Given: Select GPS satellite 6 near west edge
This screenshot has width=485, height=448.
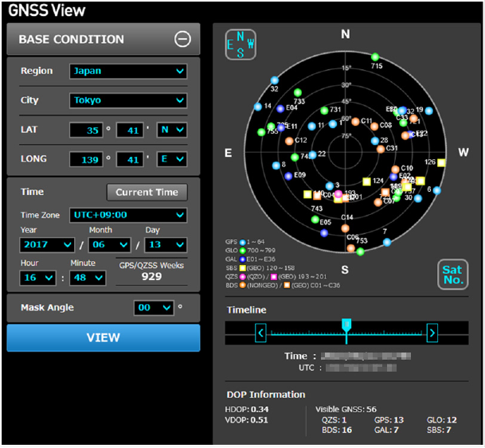Looking at the screenshot, I should [436, 190].
